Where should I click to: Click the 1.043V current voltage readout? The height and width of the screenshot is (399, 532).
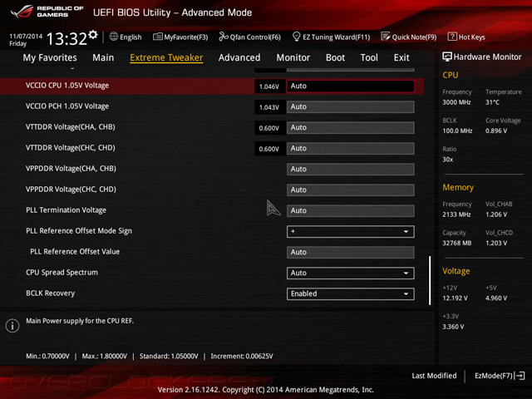click(269, 107)
